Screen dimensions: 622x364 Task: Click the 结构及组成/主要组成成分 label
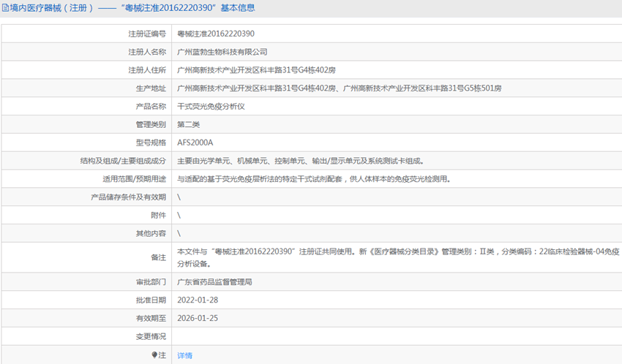pos(123,161)
